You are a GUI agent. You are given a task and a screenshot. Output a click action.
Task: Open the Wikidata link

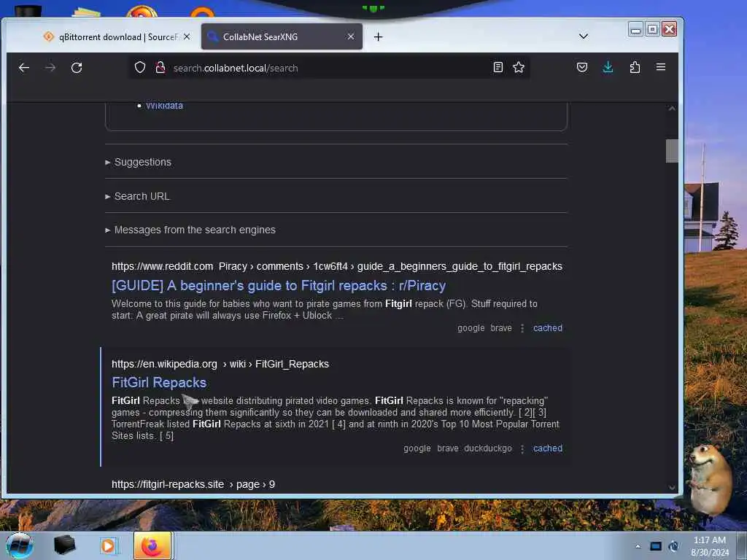pyautogui.click(x=164, y=106)
